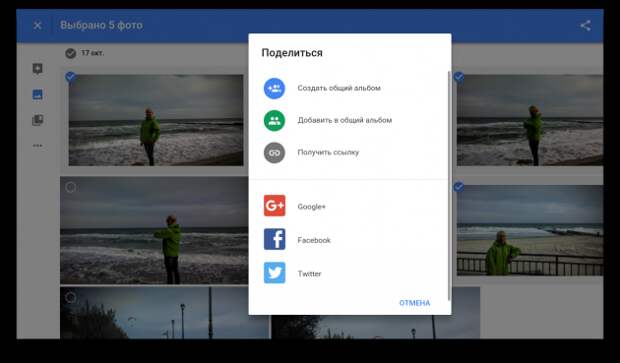The image size is (620, 363).
Task: Choose 'Создать общий альбом' option
Action: click(x=339, y=88)
